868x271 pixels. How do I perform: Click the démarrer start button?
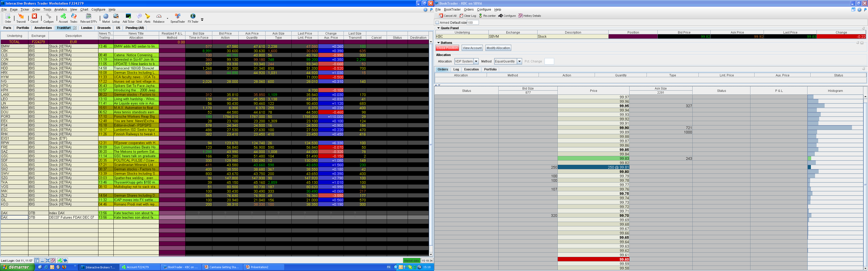pos(18,267)
